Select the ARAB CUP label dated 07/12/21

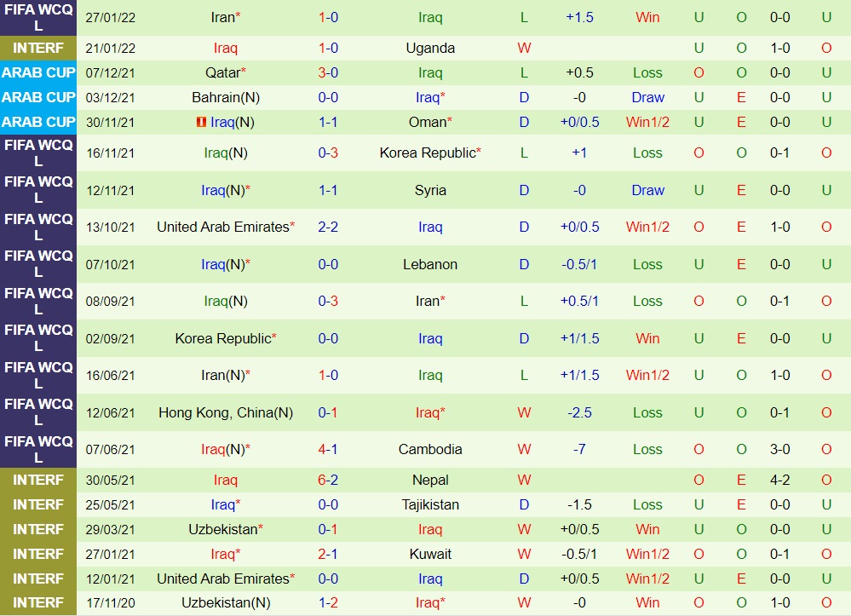coord(38,72)
